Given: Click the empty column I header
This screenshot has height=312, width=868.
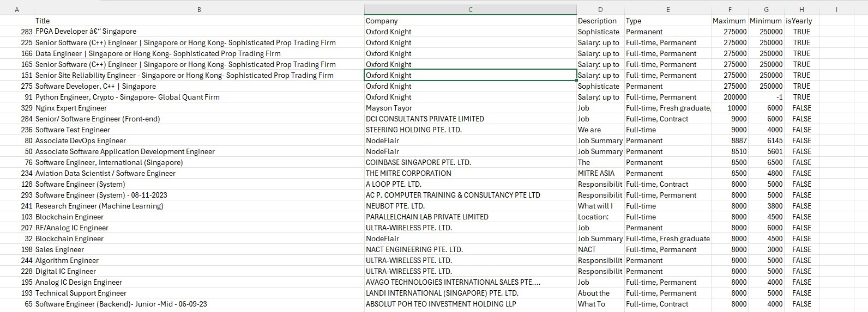Looking at the screenshot, I should click(x=836, y=9).
